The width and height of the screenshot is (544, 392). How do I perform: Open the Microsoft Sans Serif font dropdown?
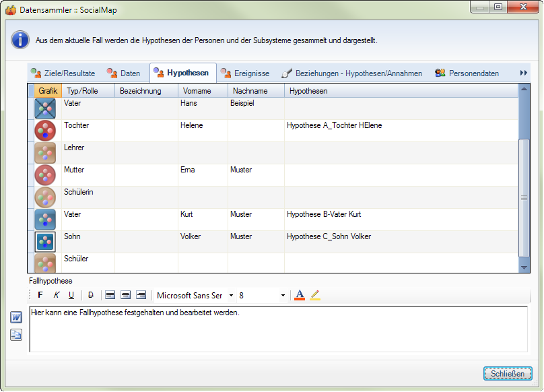231,296
